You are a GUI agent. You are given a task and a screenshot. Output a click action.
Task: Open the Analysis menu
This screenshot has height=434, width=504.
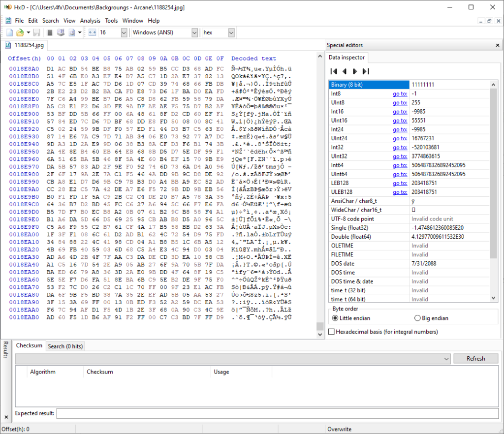90,21
